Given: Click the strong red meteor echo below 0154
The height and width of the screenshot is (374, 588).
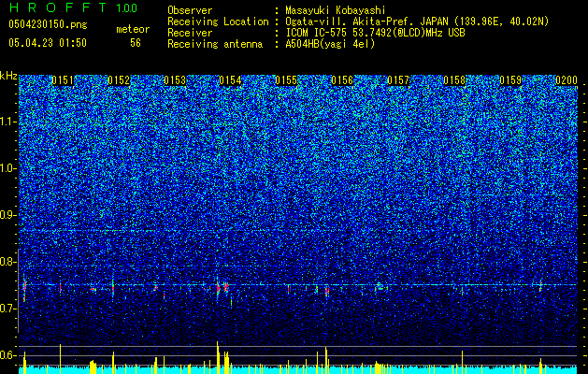Looking at the screenshot, I should (218, 288).
